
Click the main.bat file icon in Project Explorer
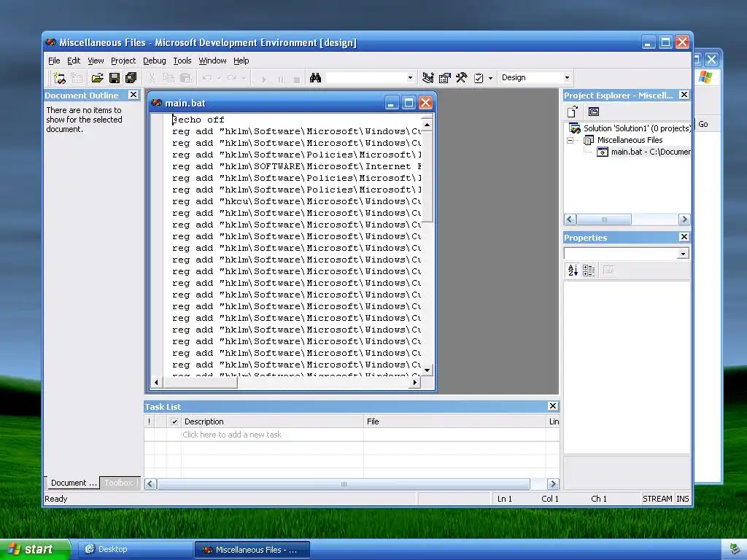tap(603, 152)
